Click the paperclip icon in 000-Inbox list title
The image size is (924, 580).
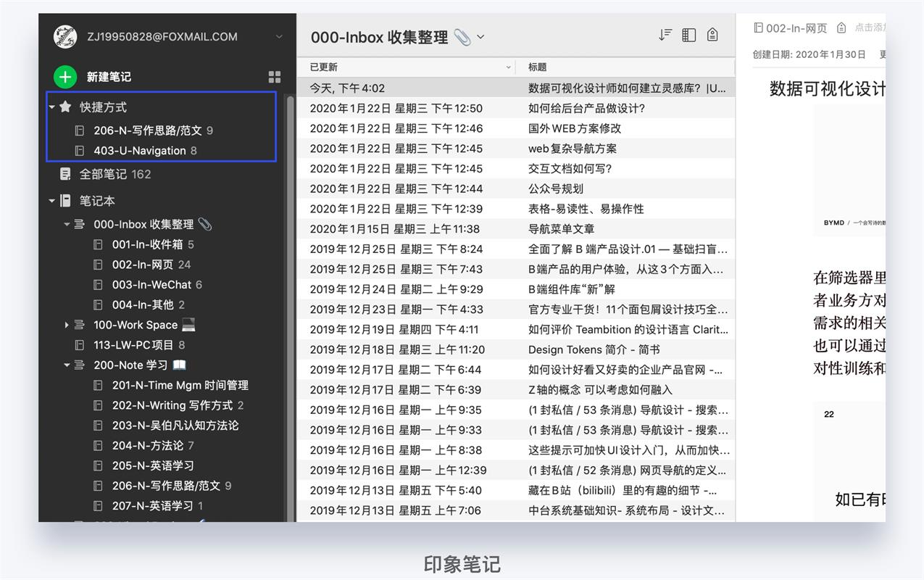pos(462,37)
